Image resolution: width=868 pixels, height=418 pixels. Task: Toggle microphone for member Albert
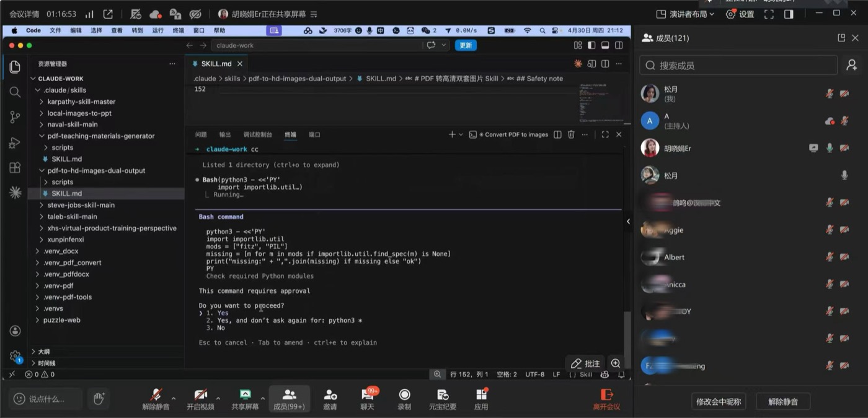[x=830, y=257]
